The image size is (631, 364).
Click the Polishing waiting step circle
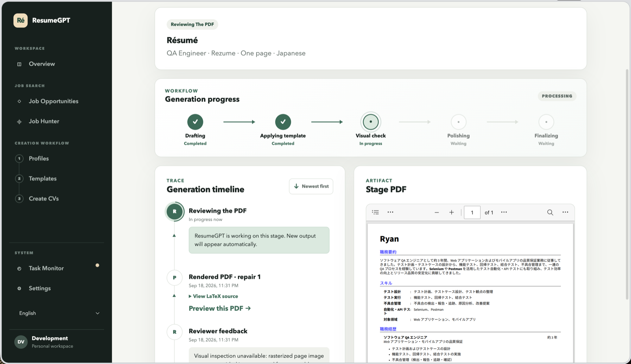[x=458, y=122]
